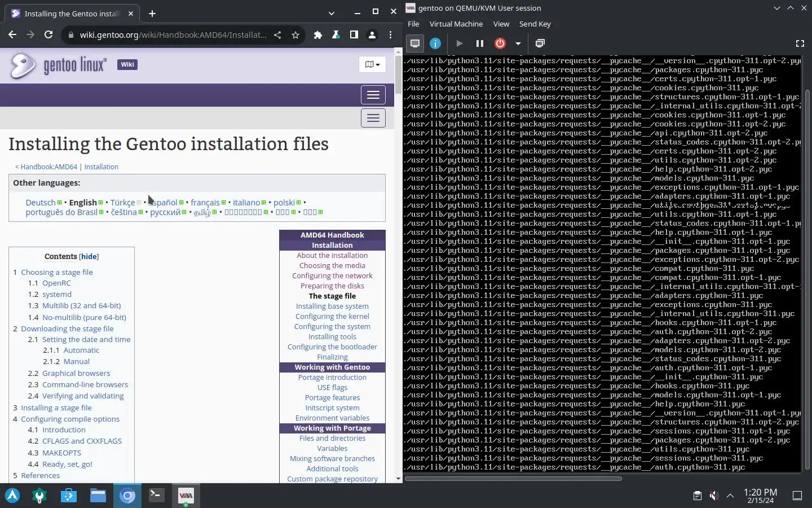
Task: Open Configuring the kernel handbook page
Action: (332, 316)
